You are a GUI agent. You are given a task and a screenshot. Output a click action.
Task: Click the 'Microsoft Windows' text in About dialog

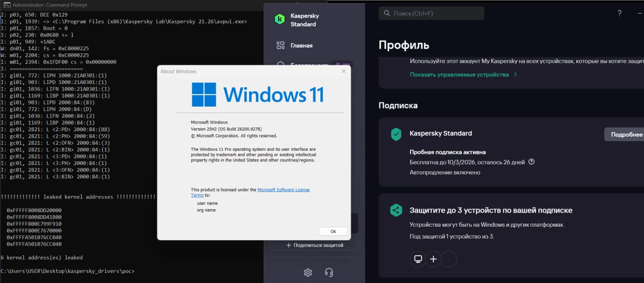coord(209,122)
